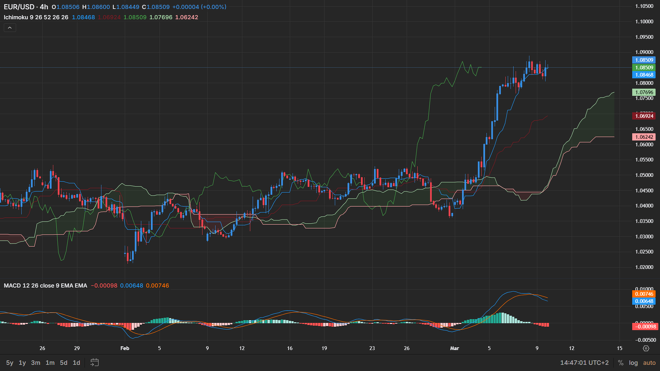Select the 5y time range
Image resolution: width=660 pixels, height=371 pixels.
pos(9,363)
